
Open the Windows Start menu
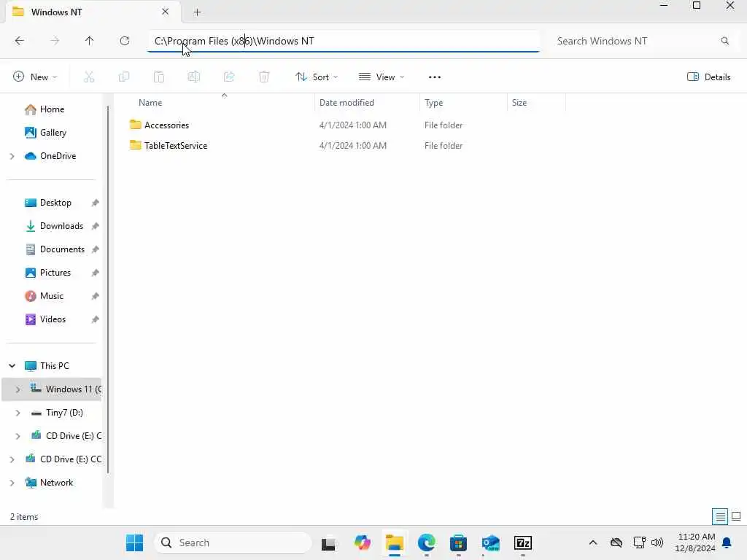(x=134, y=542)
